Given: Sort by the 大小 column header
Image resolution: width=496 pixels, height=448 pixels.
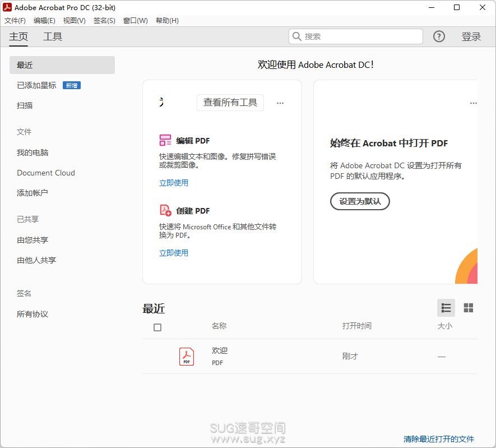Looking at the screenshot, I should point(445,326).
